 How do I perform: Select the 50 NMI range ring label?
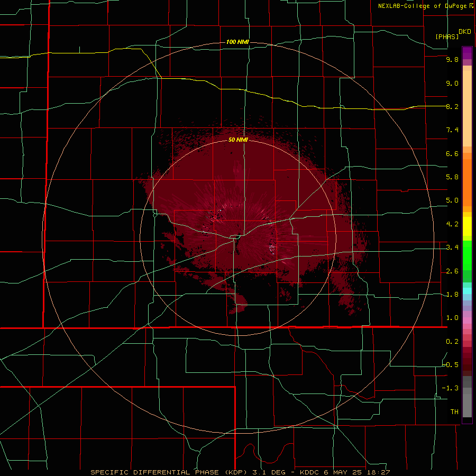point(238,140)
